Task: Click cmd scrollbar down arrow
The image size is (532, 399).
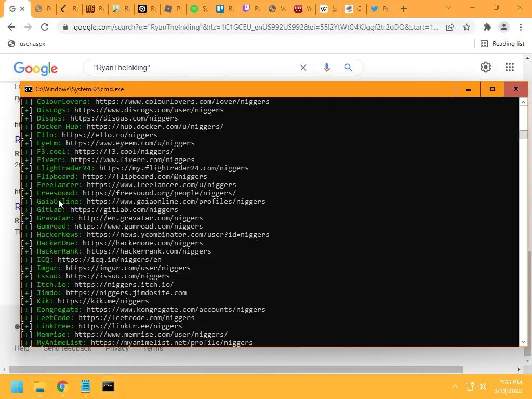Action: click(524, 342)
